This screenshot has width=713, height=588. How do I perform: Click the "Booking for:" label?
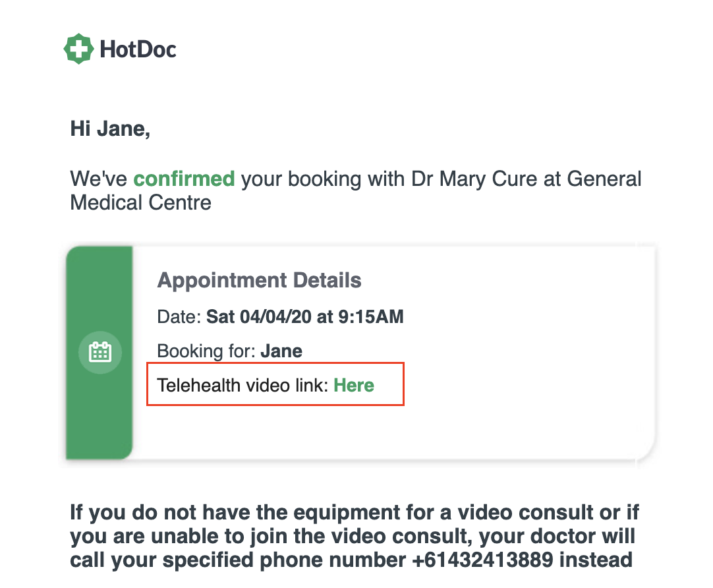tap(206, 351)
